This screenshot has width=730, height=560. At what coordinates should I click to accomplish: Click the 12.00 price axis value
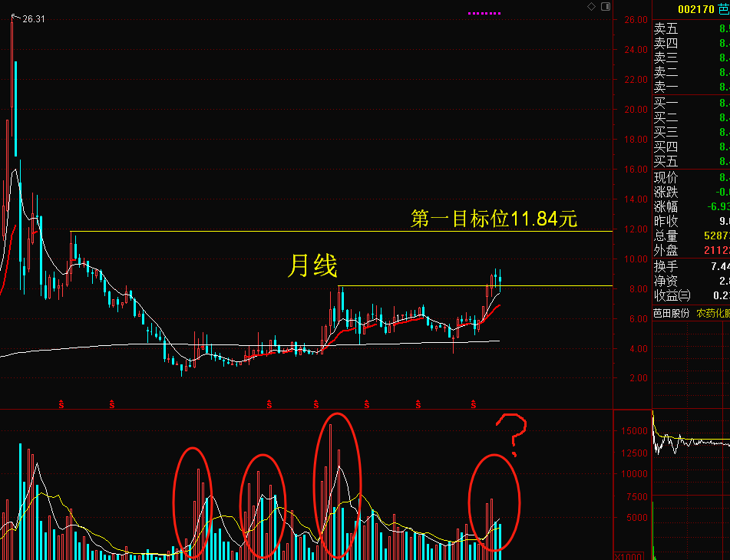(636, 229)
